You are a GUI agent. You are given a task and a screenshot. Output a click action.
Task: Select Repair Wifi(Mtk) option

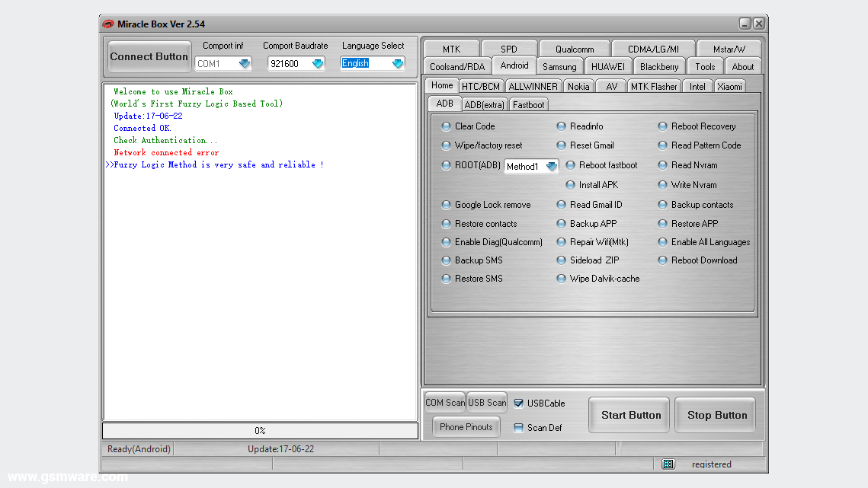(562, 242)
